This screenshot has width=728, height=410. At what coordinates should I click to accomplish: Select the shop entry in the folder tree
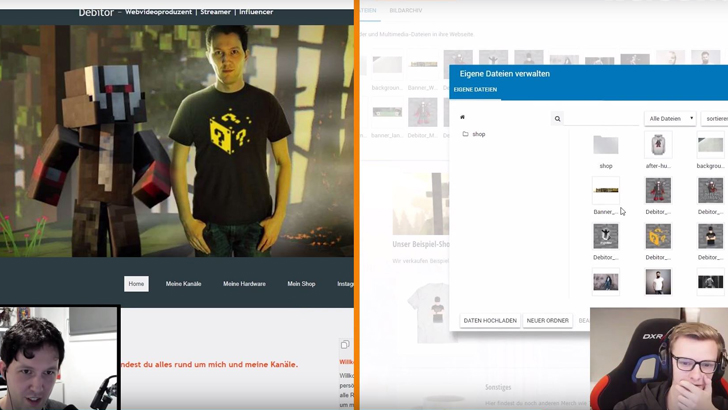[479, 134]
